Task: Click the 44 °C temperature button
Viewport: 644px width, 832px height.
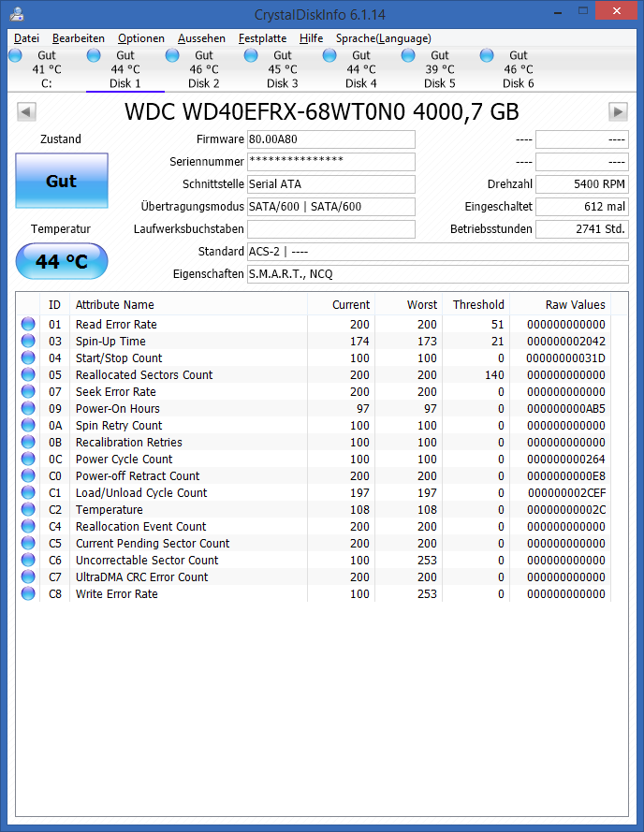Action: (x=62, y=261)
